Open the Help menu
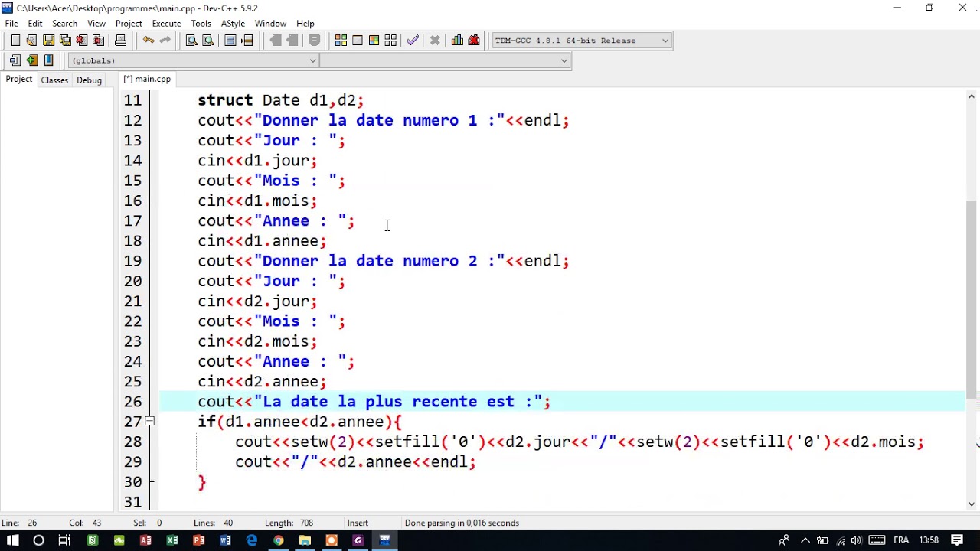This screenshot has width=980, height=551. click(305, 24)
